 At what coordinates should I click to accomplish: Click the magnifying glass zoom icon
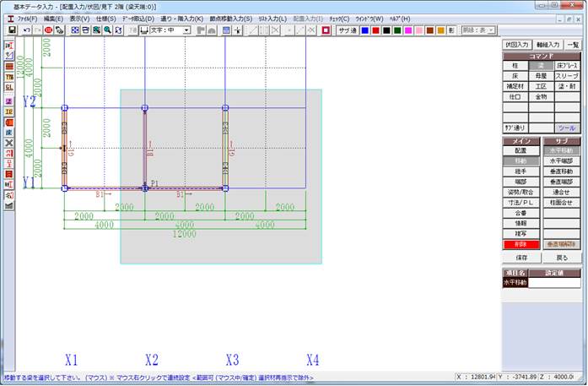[108, 30]
